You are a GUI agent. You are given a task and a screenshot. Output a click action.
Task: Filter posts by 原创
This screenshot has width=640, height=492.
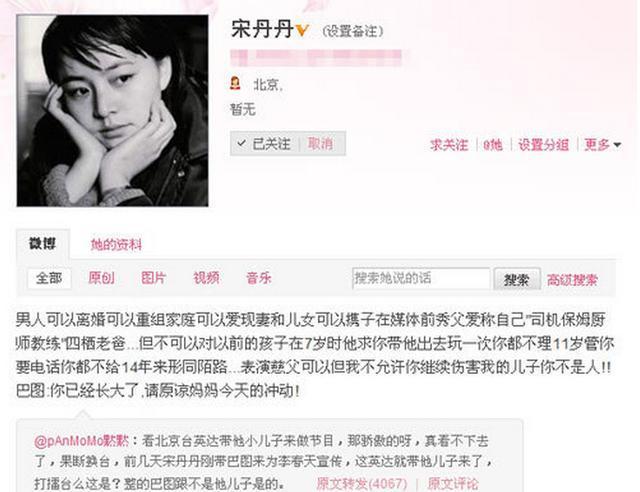point(102,278)
